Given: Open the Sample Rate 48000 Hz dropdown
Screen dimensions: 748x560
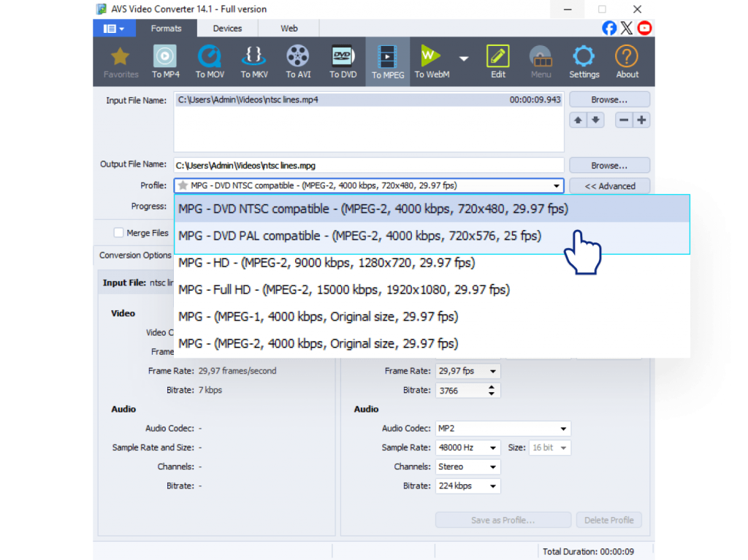Looking at the screenshot, I should coord(467,448).
